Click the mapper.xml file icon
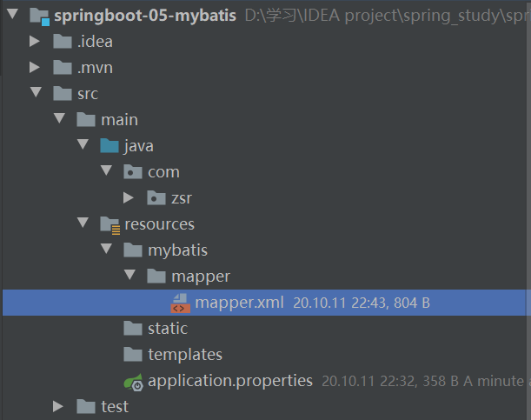Image resolution: width=531 pixels, height=420 pixels. 180,303
